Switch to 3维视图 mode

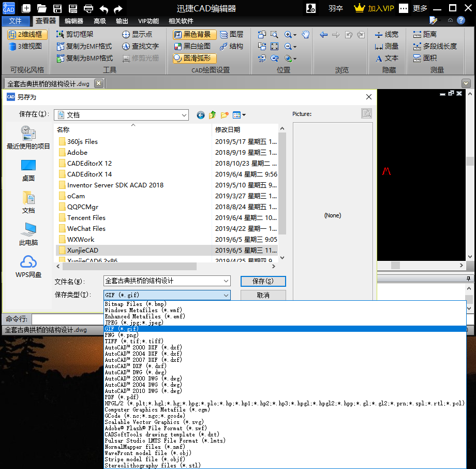pyautogui.click(x=25, y=46)
